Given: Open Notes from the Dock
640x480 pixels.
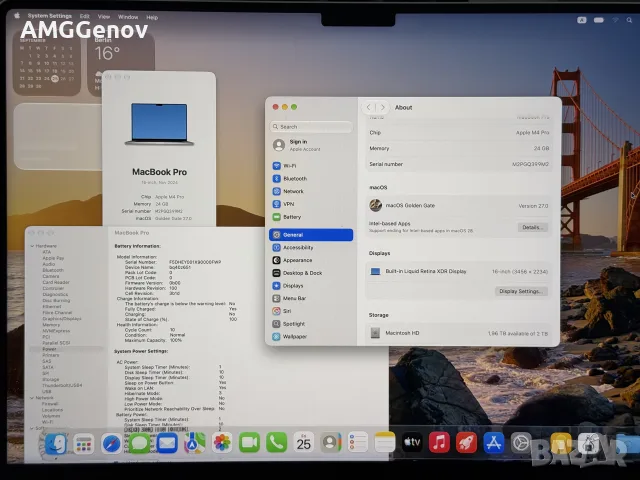Looking at the screenshot, I should point(385,442).
